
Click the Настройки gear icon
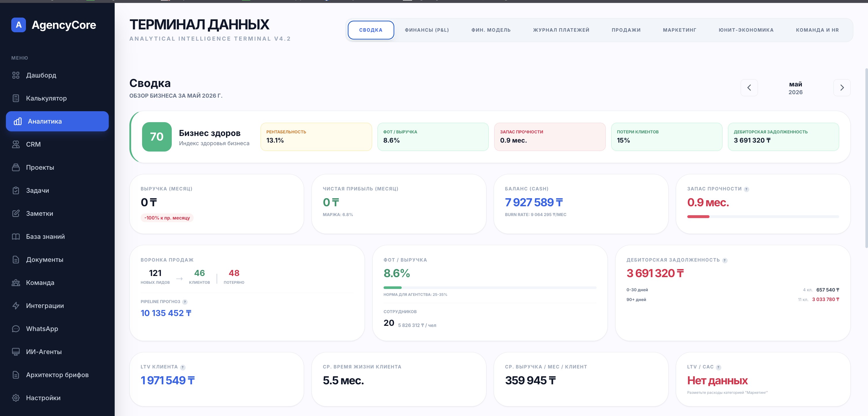click(x=16, y=398)
